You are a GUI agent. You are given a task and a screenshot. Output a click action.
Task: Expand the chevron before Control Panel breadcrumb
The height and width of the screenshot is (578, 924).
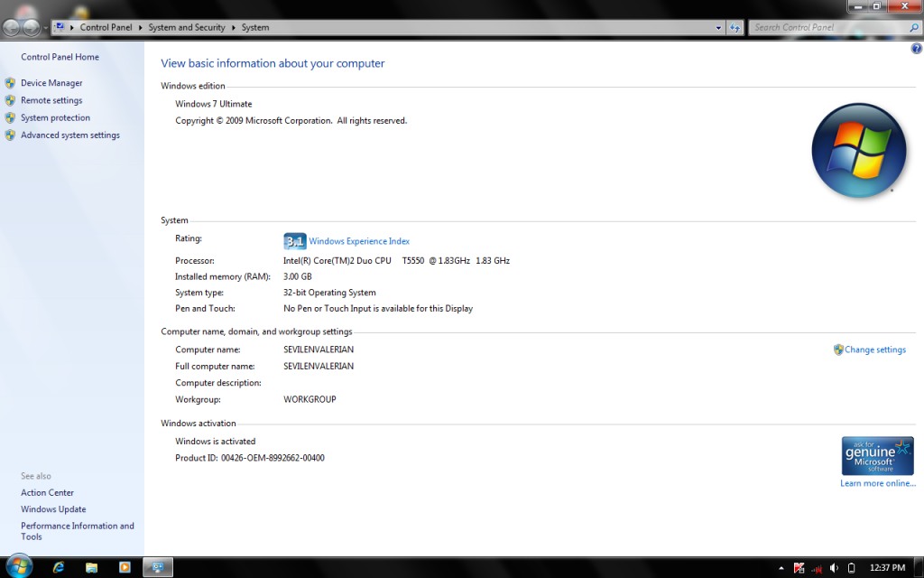(72, 28)
